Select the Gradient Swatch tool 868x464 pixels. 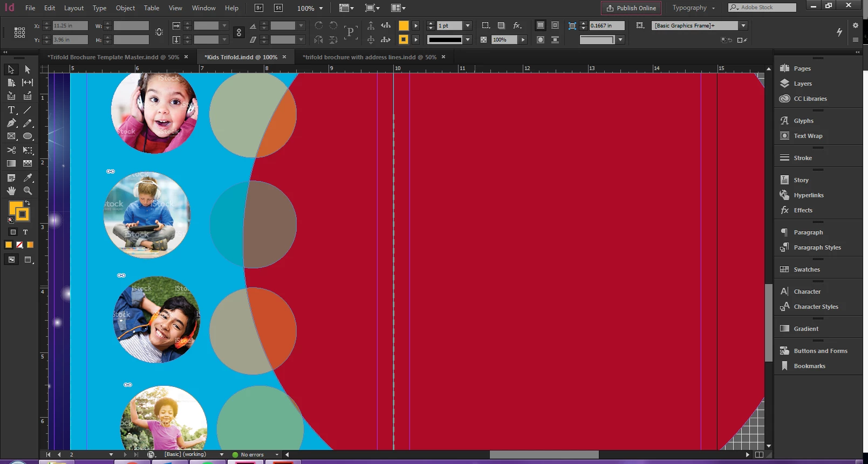coord(11,163)
